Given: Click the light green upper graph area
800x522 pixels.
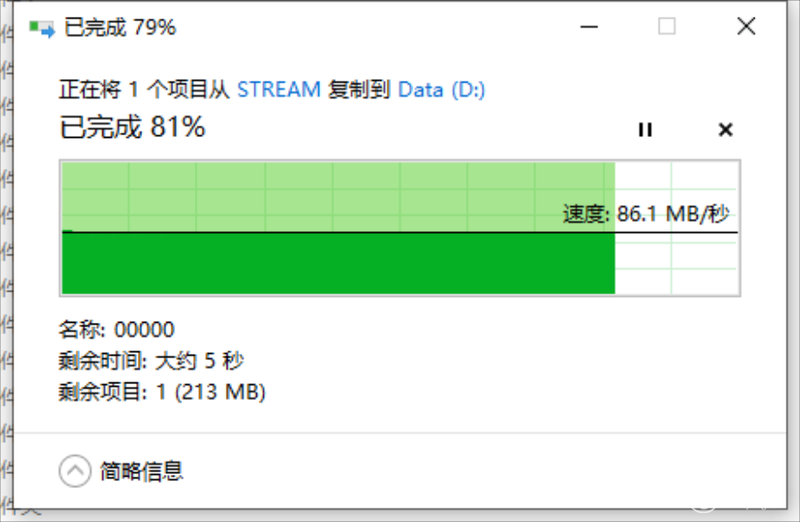Looking at the screenshot, I should click(338, 197).
